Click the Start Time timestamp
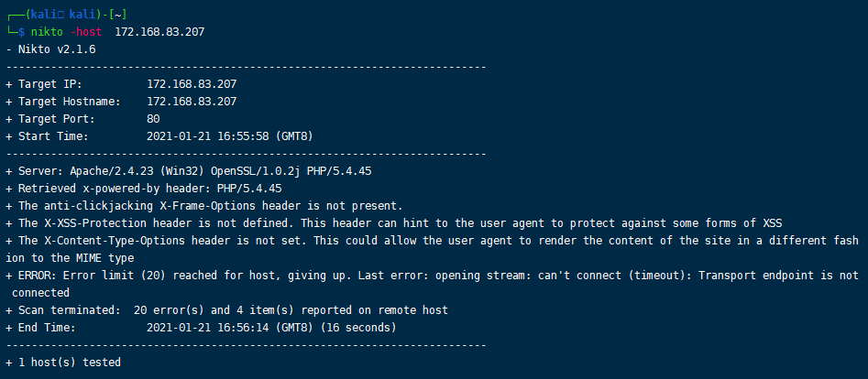This screenshot has height=379, width=868. (x=234, y=136)
